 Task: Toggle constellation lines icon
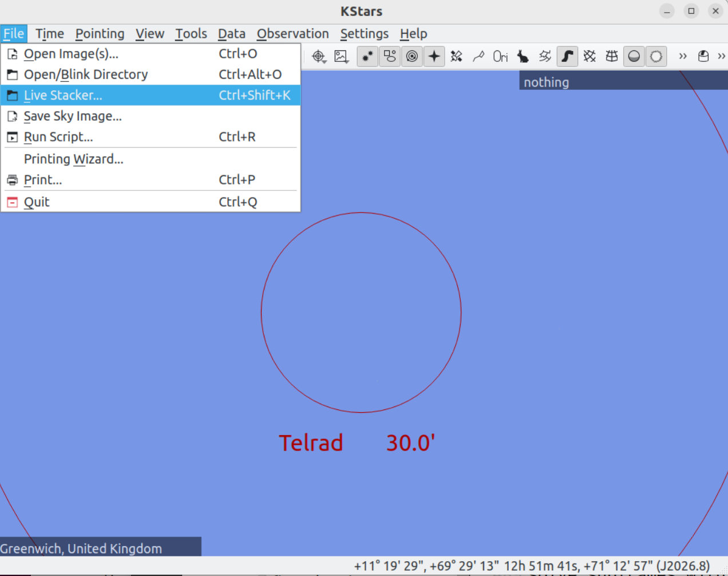478,56
